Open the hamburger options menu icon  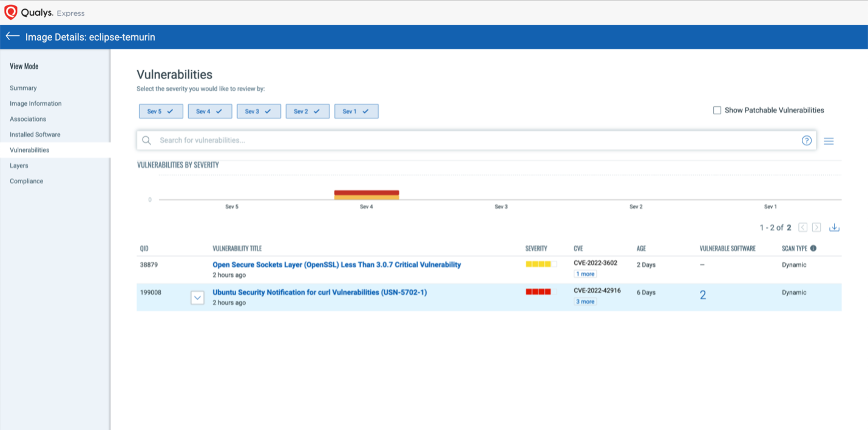(829, 141)
